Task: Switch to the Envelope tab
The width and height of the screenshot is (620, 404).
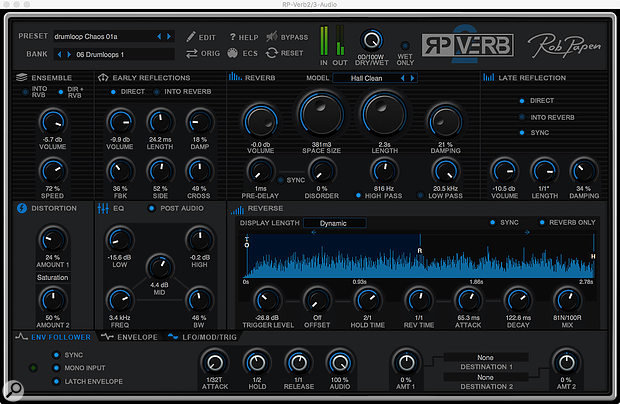Action: click(130, 337)
